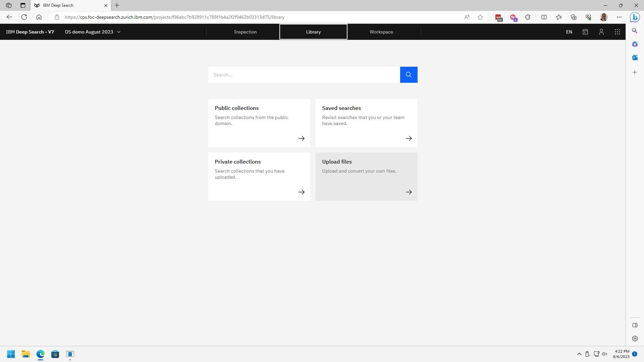Open Windows Start menu
This screenshot has width=644, height=362.
(11, 354)
